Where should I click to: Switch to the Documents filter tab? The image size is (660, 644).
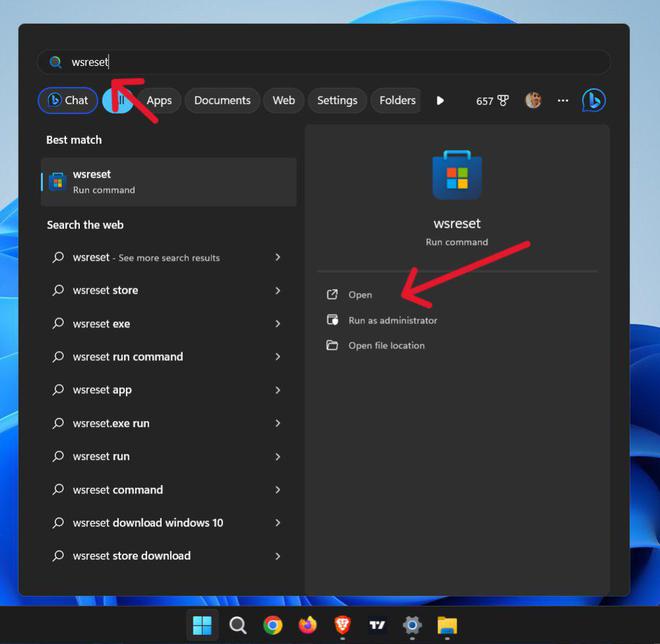[x=222, y=101]
